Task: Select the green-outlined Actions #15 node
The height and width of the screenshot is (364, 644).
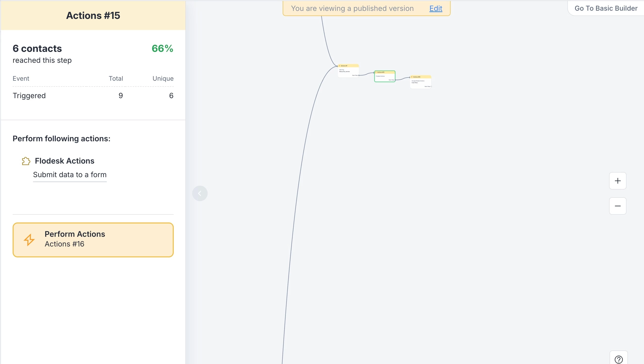Action: point(384,76)
